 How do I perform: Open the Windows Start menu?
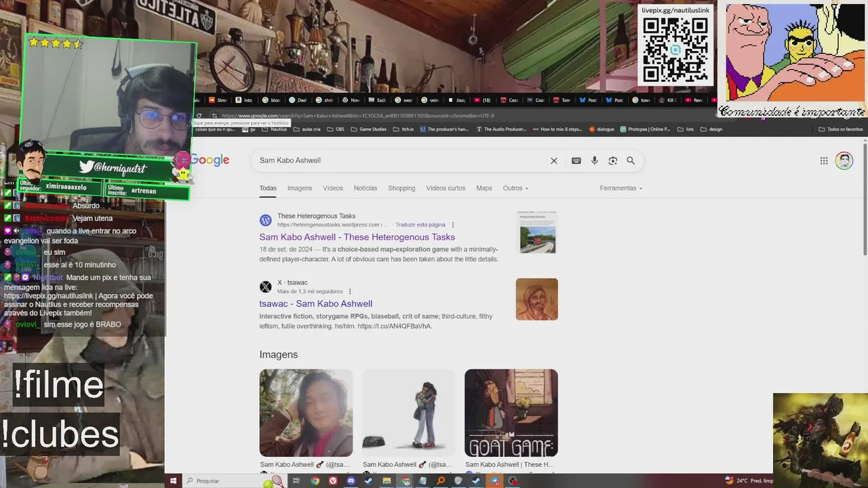click(x=173, y=481)
